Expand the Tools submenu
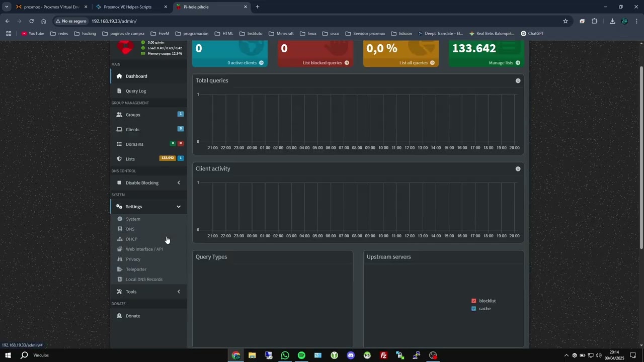Screen dimensions: 644x362 pyautogui.click(x=148, y=292)
